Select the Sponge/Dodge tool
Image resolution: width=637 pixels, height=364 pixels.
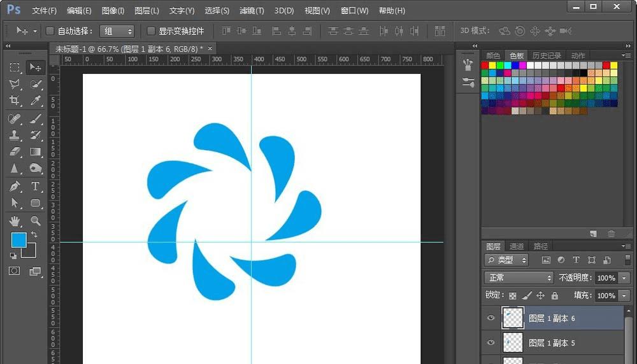coord(35,168)
